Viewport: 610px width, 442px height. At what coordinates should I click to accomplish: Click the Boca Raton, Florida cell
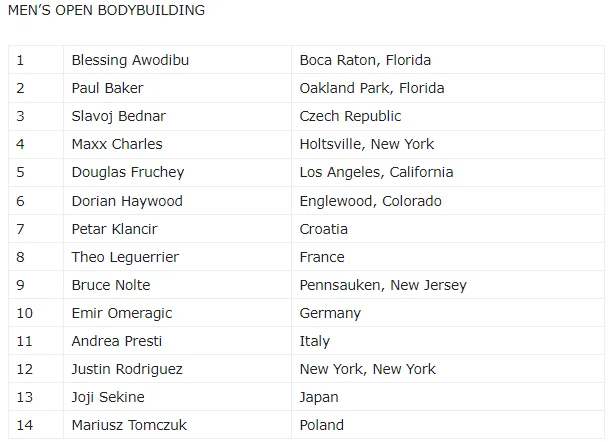click(365, 60)
